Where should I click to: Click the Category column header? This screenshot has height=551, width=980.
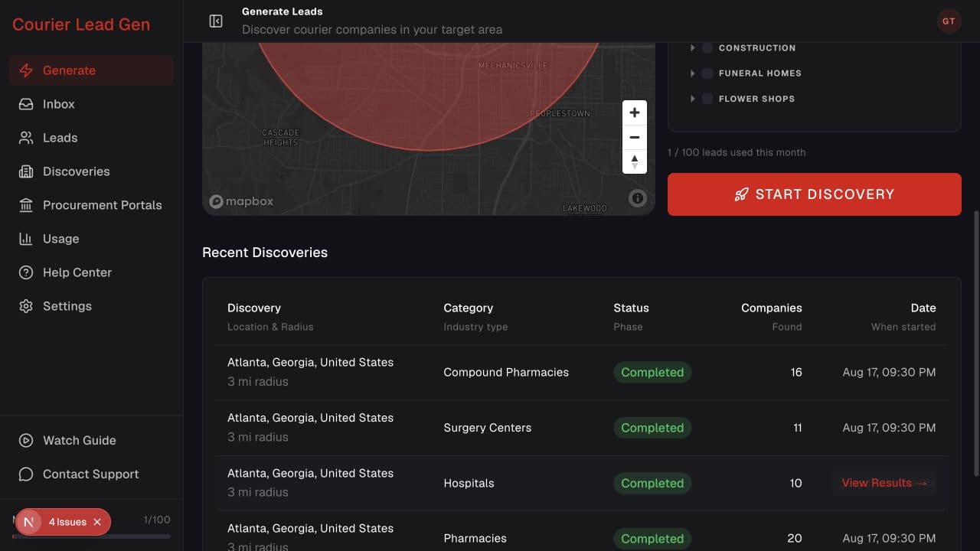point(469,308)
